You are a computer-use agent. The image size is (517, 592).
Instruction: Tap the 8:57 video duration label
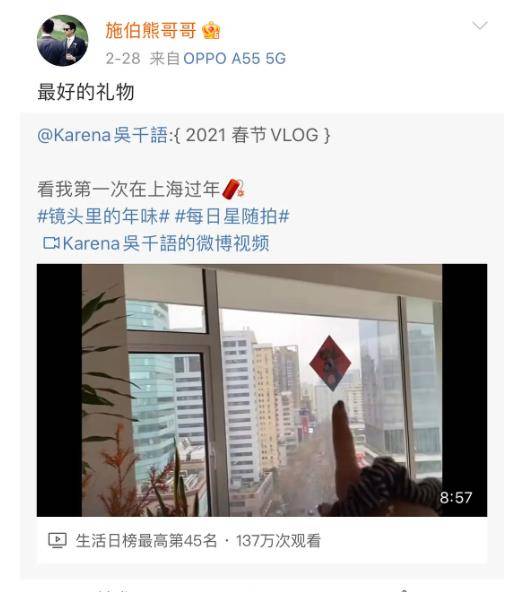click(456, 497)
